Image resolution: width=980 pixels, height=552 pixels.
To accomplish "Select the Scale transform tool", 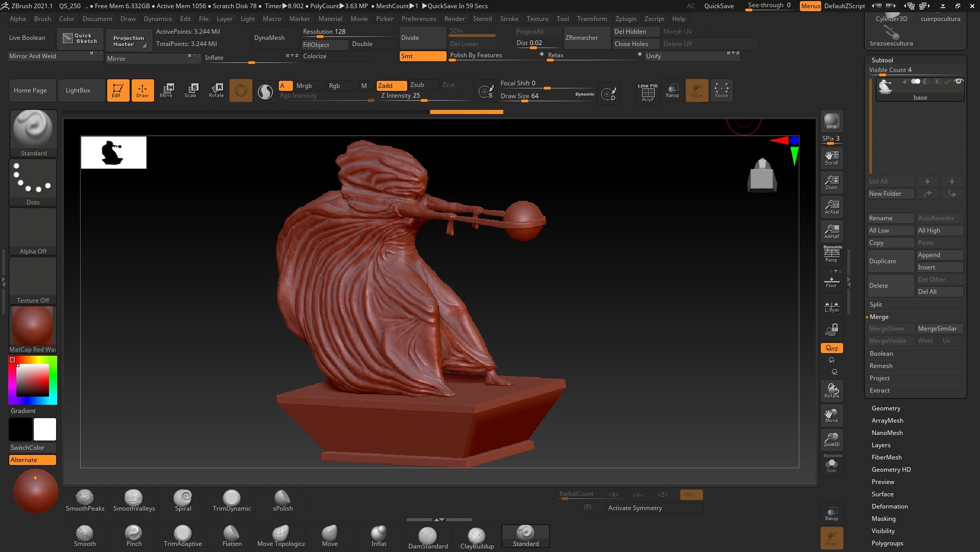I will [191, 90].
